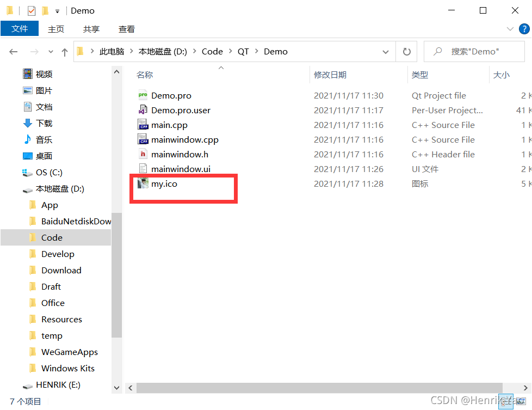Select the Per-User Project... type cell
The image size is (532, 410).
pos(447,110)
